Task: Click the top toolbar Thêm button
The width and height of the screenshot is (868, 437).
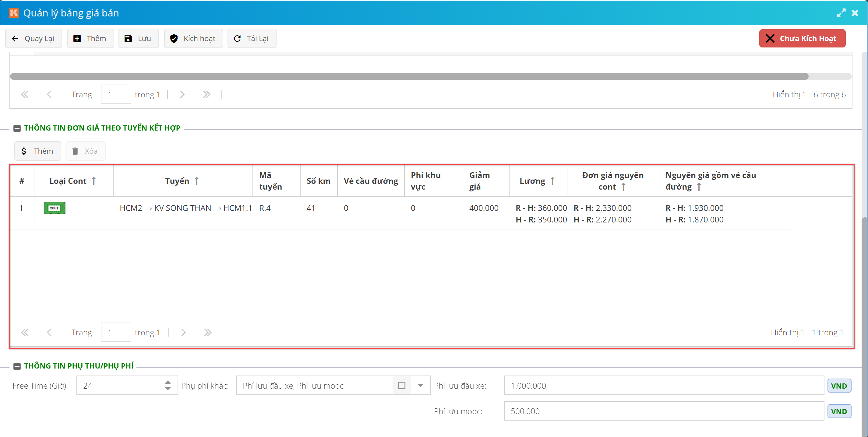Action: (90, 38)
